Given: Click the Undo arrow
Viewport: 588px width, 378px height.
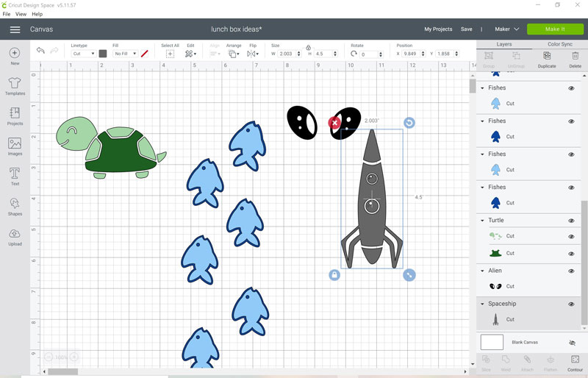Looking at the screenshot, I should tap(40, 50).
